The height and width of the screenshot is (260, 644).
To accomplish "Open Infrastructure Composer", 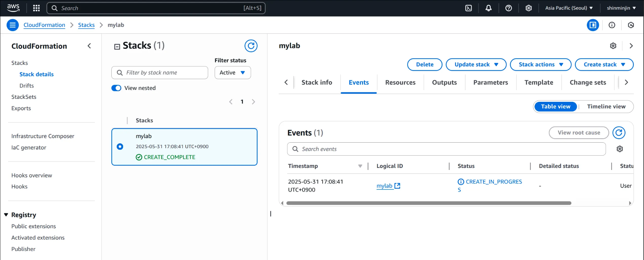I will click(x=43, y=136).
